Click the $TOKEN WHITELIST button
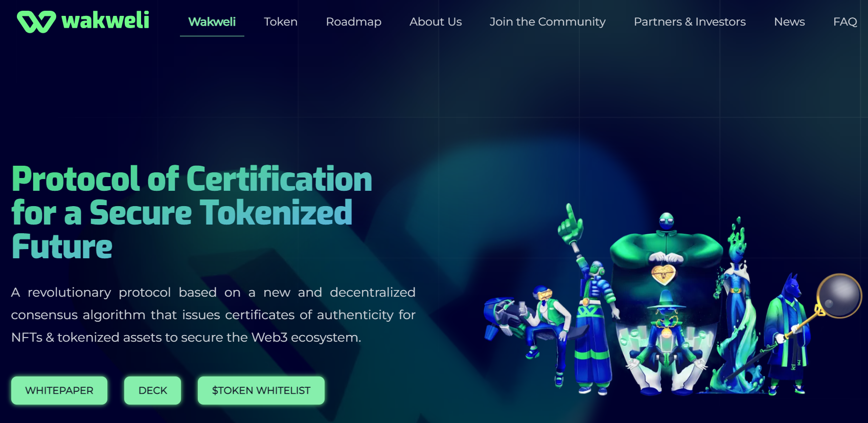Image resolution: width=868 pixels, height=423 pixels. [x=261, y=390]
